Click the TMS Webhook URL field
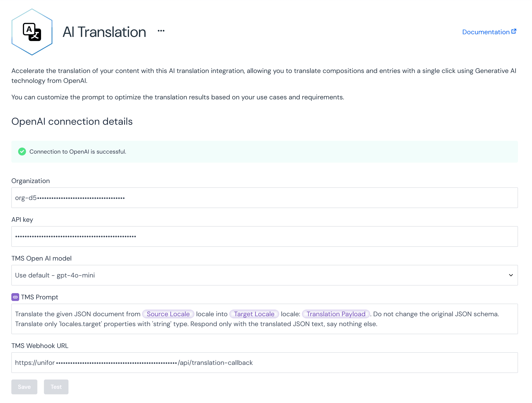The width and height of the screenshot is (532, 403). (265, 363)
